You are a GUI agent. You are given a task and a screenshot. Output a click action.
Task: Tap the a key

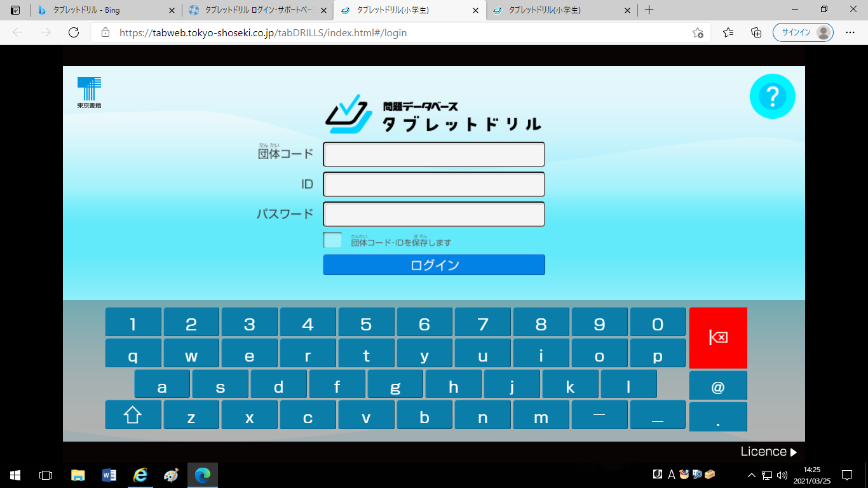[162, 384]
